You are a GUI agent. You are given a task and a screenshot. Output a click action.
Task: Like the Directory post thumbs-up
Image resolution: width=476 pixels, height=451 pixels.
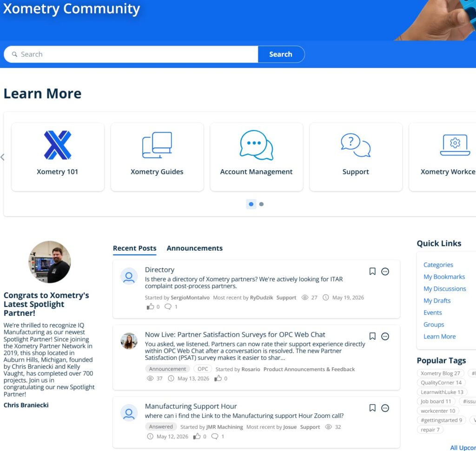[x=150, y=306]
